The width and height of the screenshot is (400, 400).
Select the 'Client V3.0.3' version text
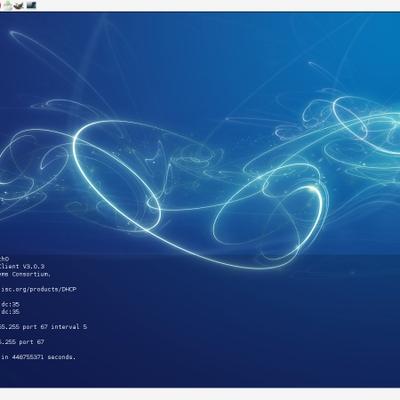22,266
